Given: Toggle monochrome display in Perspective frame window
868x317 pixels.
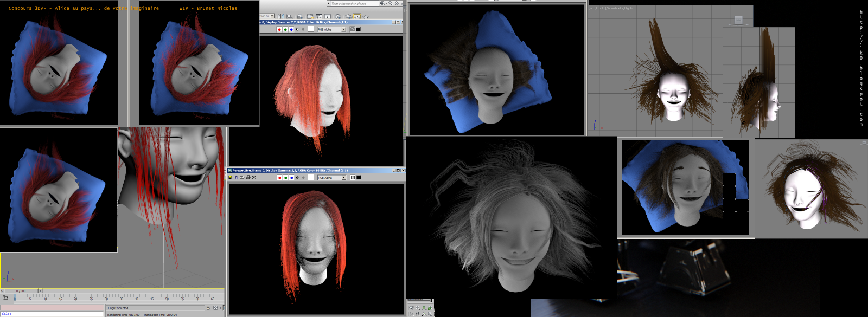Looking at the screenshot, I should tap(303, 178).
